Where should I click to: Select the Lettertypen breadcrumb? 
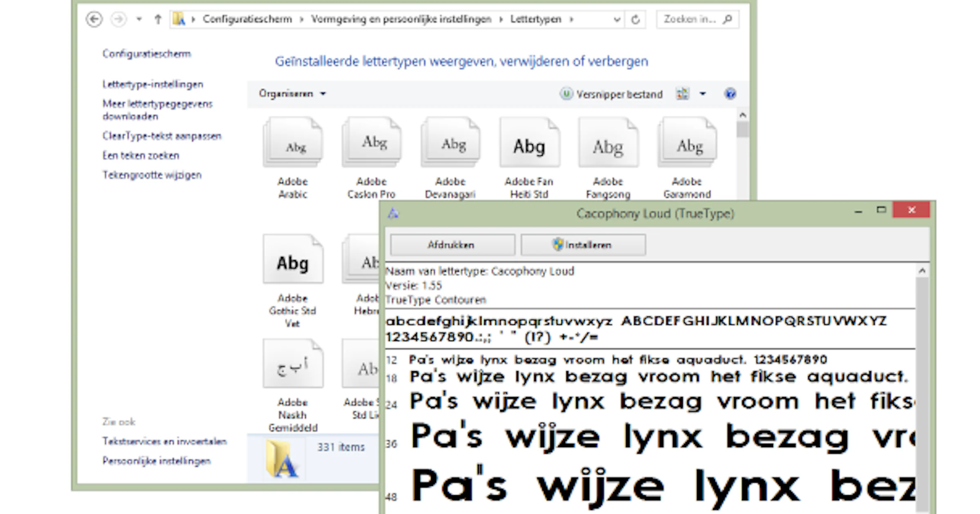click(536, 19)
